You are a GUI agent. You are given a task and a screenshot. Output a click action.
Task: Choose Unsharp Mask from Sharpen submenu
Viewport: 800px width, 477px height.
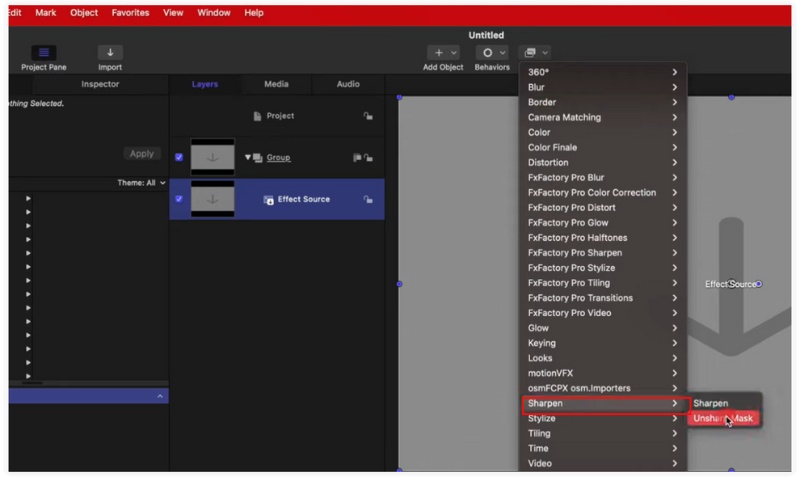722,418
